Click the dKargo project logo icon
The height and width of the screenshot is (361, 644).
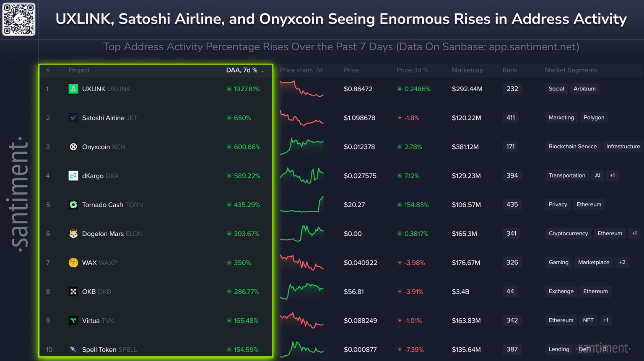point(73,175)
